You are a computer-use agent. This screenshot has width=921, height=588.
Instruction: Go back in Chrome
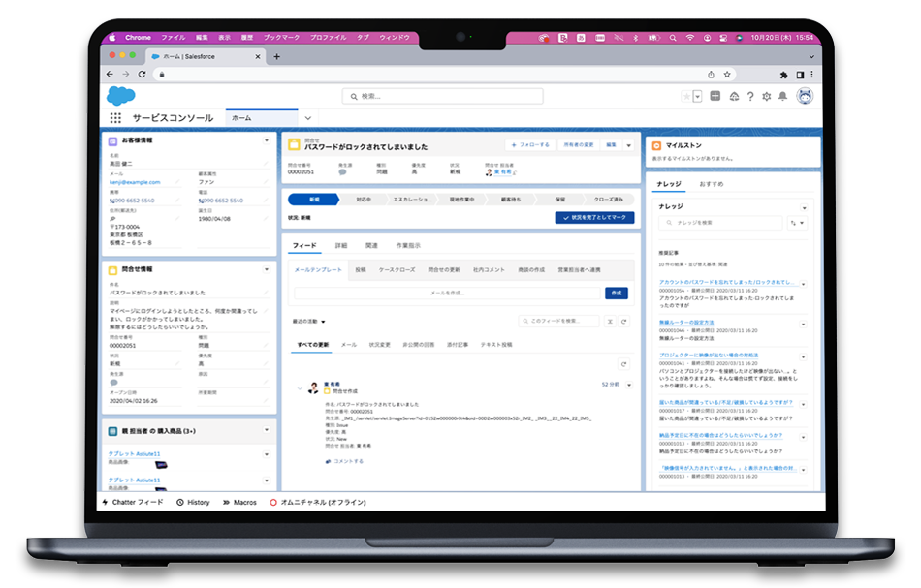(x=110, y=75)
